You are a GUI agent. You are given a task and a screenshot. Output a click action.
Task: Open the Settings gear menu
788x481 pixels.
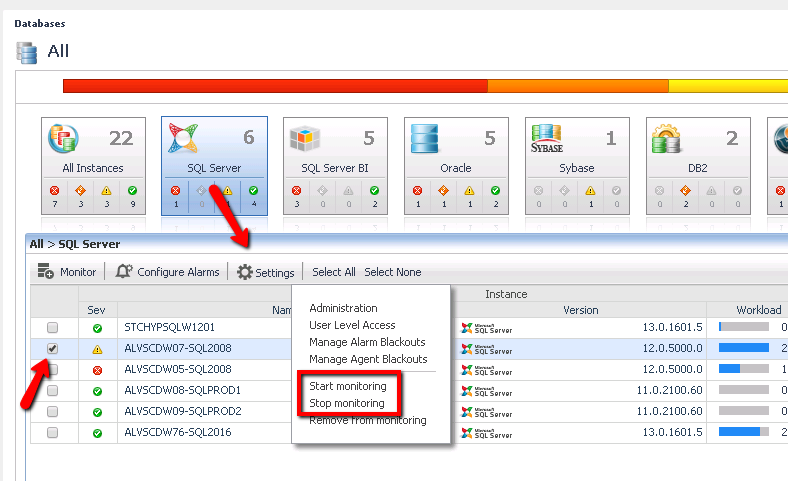265,272
